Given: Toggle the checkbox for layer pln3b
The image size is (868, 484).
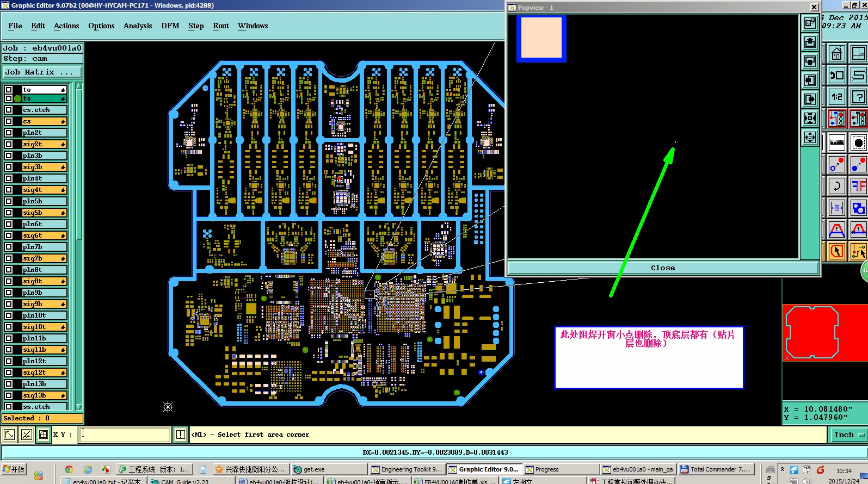Looking at the screenshot, I should click(9, 156).
